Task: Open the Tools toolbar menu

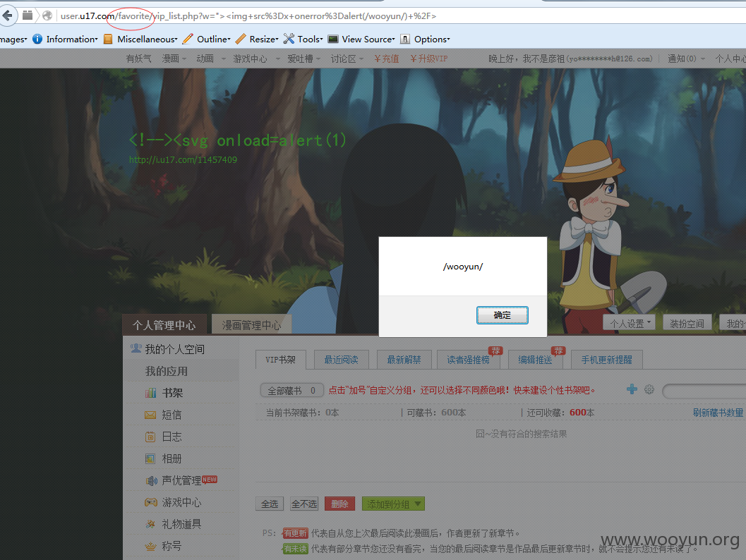Action: [303, 39]
